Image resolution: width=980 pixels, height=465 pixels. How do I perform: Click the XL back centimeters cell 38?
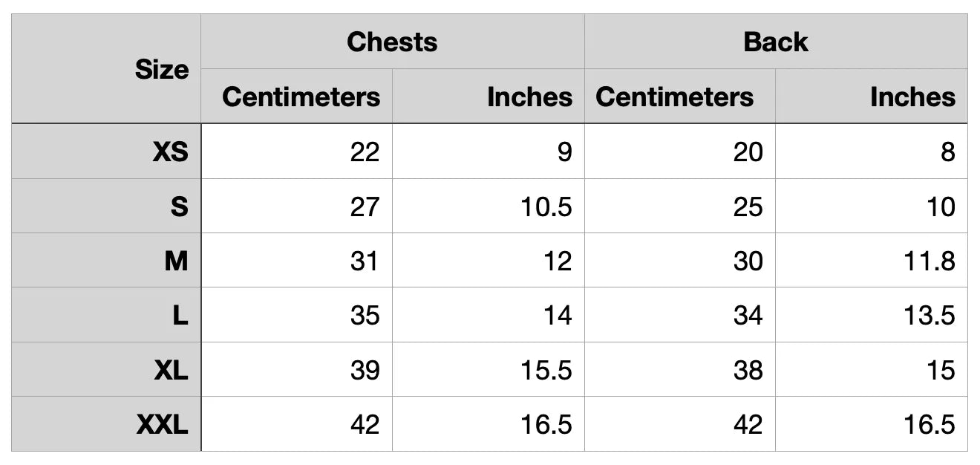pos(747,370)
